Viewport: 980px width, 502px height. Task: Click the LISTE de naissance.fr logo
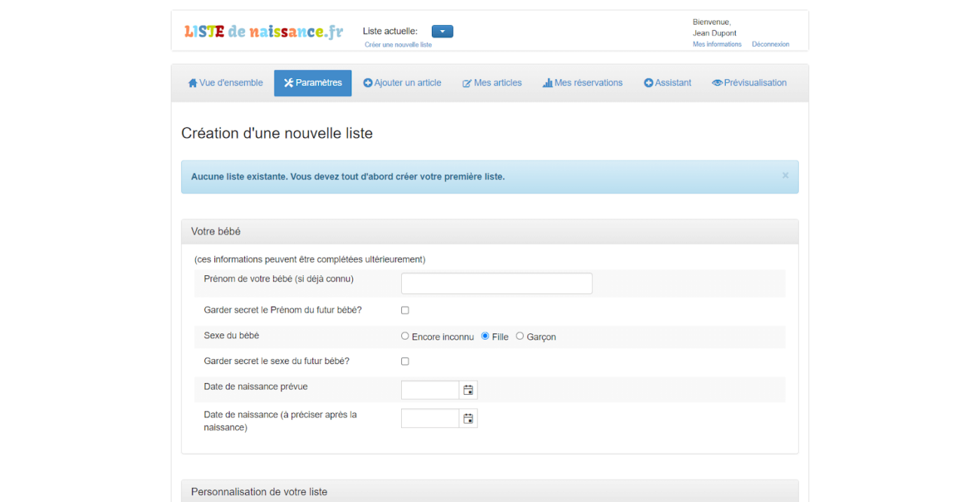264,32
